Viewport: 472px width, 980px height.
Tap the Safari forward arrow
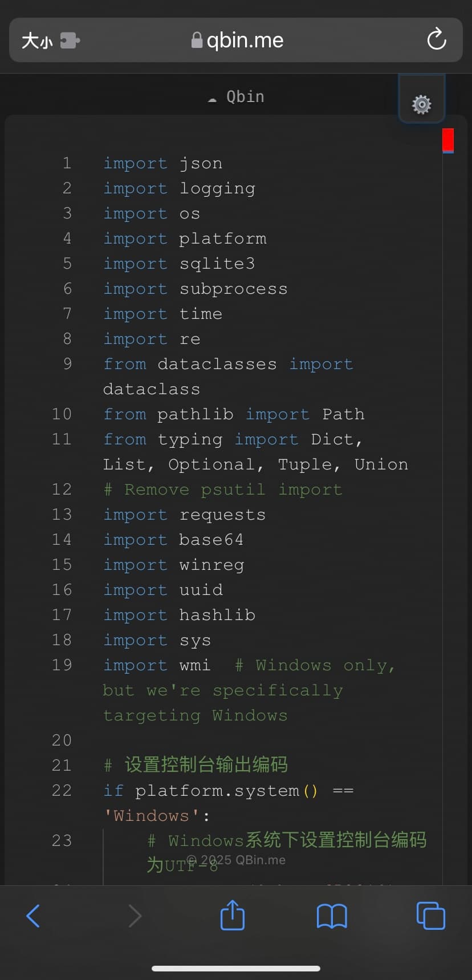(x=135, y=916)
